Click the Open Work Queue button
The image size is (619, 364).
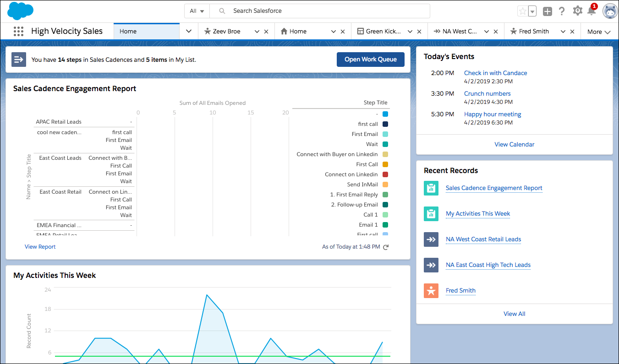click(371, 60)
